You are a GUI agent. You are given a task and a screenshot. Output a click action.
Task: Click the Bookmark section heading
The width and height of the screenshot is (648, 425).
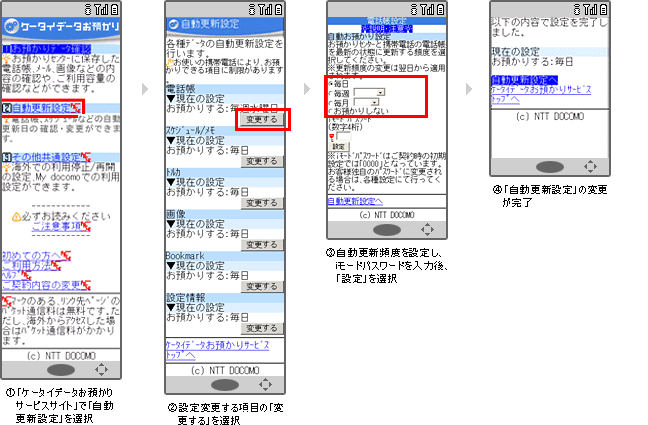pyautogui.click(x=185, y=255)
